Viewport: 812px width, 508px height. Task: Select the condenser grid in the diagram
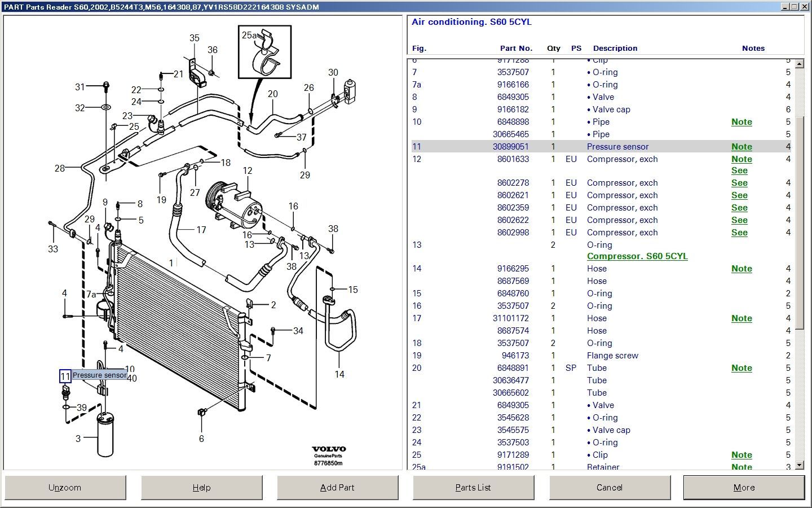[179, 326]
